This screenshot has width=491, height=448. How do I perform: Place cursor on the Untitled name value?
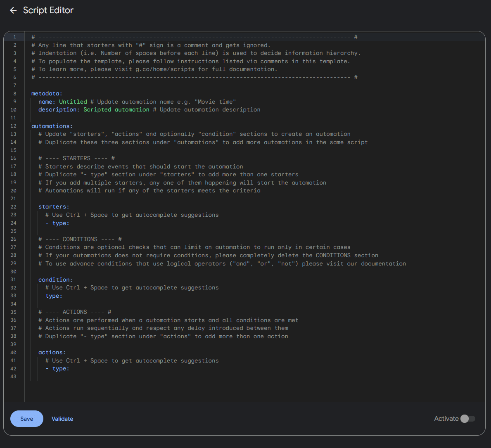pyautogui.click(x=73, y=101)
